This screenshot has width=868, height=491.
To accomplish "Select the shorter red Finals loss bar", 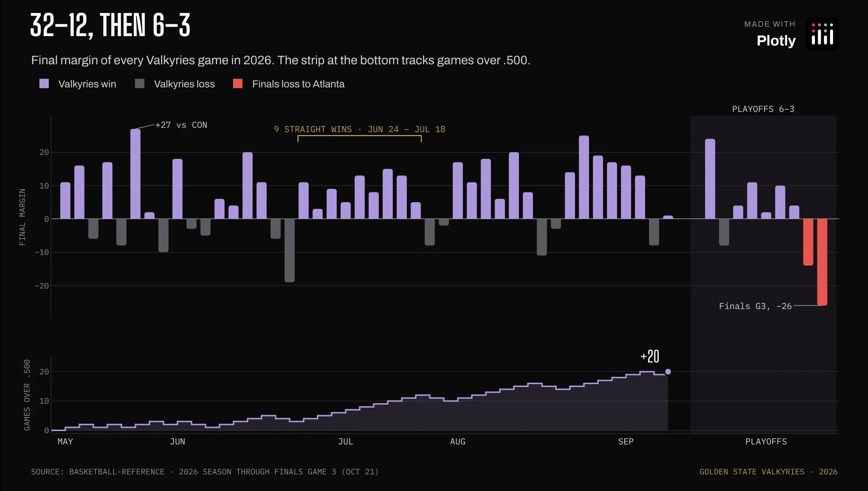I will [x=808, y=242].
